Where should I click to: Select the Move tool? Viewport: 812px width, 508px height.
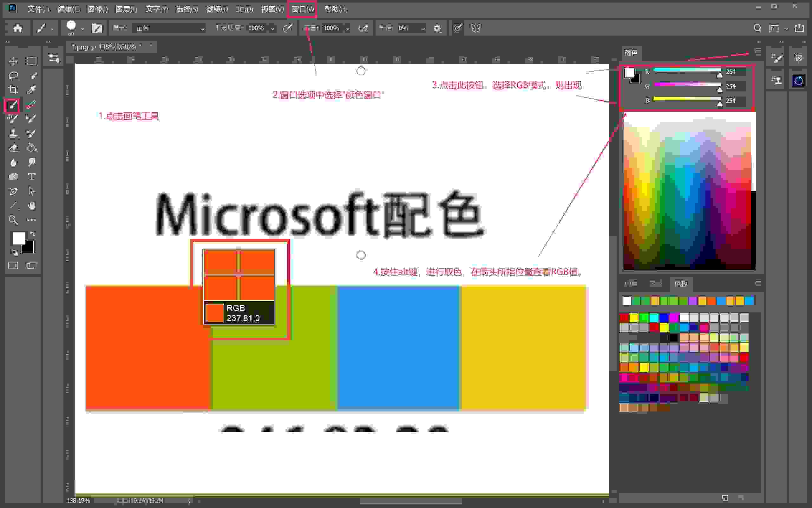pyautogui.click(x=13, y=61)
